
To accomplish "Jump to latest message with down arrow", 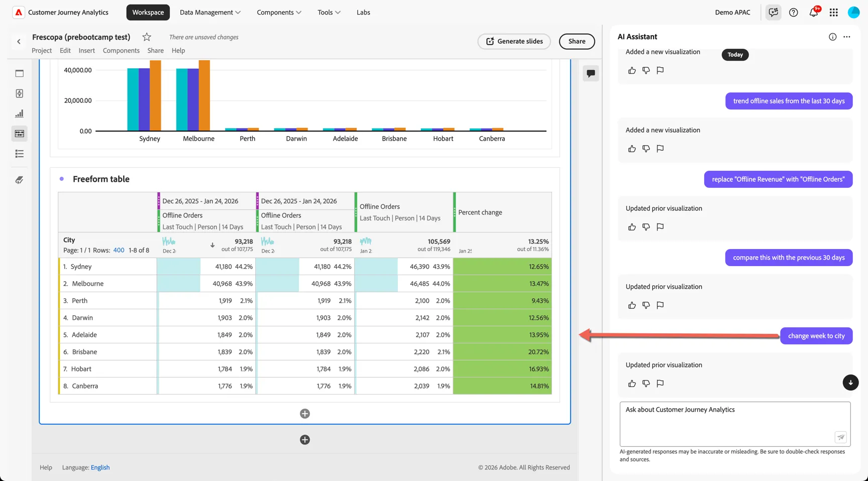I will click(x=850, y=383).
